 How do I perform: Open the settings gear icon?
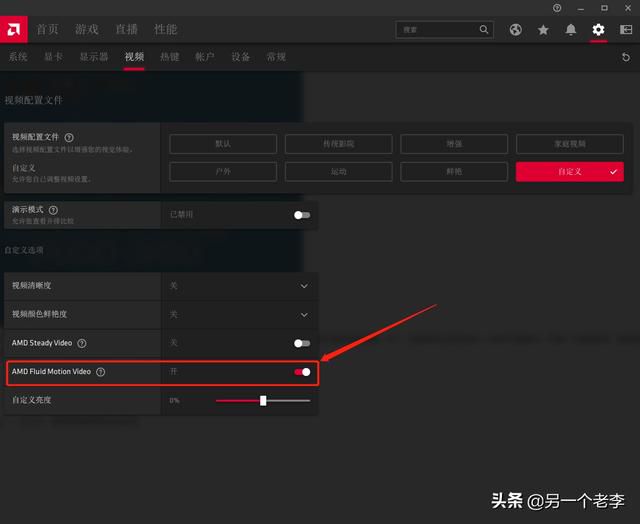click(x=598, y=29)
